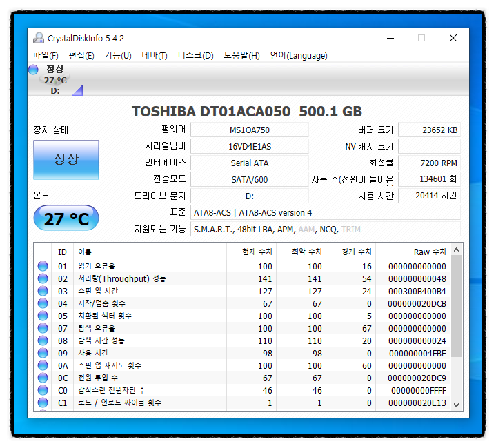Open the 기능(U) menu
This screenshot has width=496, height=448.
pyautogui.click(x=118, y=56)
